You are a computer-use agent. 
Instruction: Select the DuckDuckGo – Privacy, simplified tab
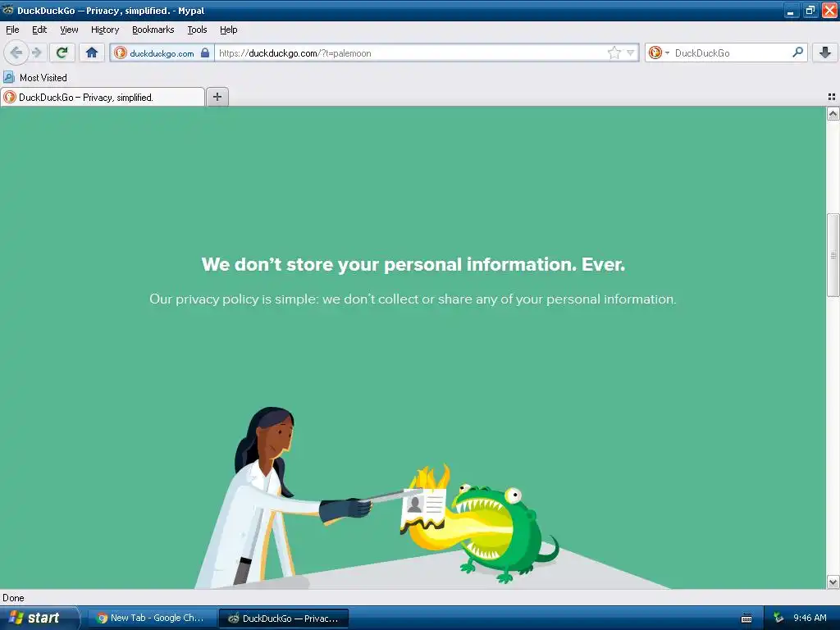click(x=103, y=97)
